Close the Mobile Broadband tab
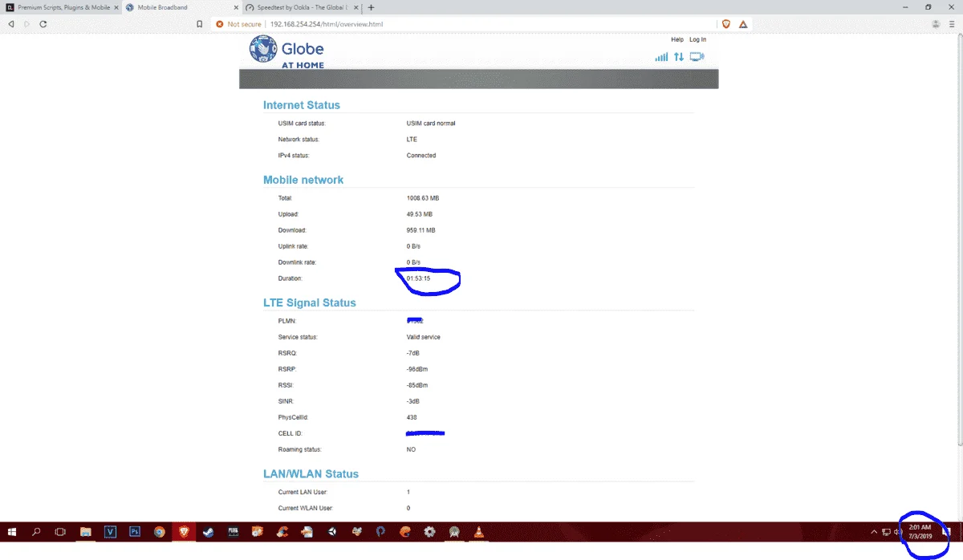Screen dimensions: 963x560 [x=235, y=7]
